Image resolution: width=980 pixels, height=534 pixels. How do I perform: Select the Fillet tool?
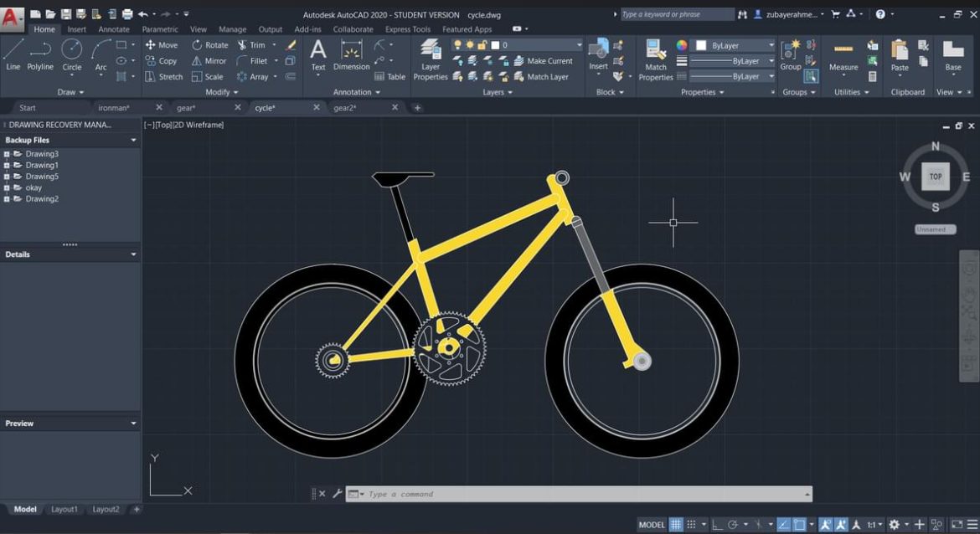252,60
